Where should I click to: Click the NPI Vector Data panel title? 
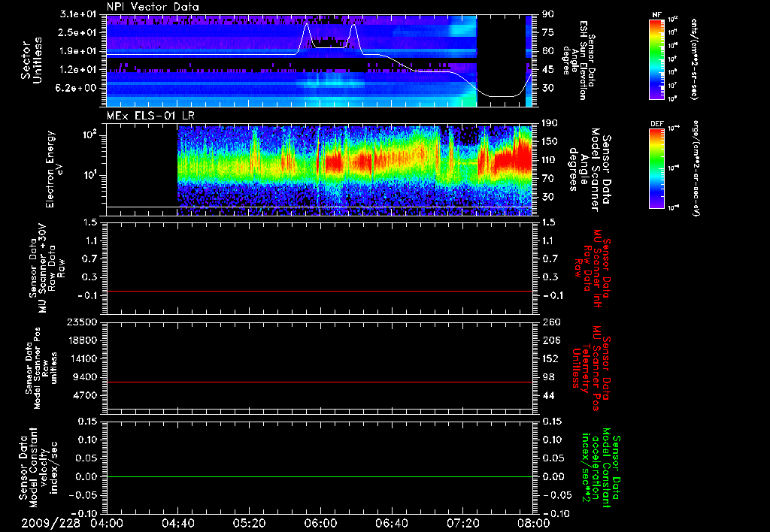pyautogui.click(x=153, y=7)
